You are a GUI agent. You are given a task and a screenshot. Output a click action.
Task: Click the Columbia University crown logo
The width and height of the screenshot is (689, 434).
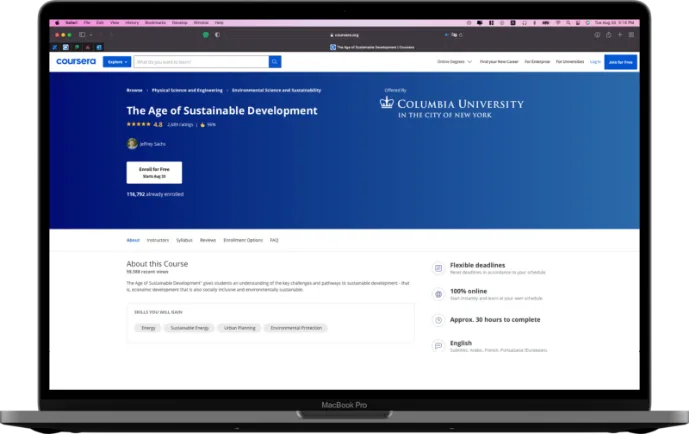tap(387, 103)
